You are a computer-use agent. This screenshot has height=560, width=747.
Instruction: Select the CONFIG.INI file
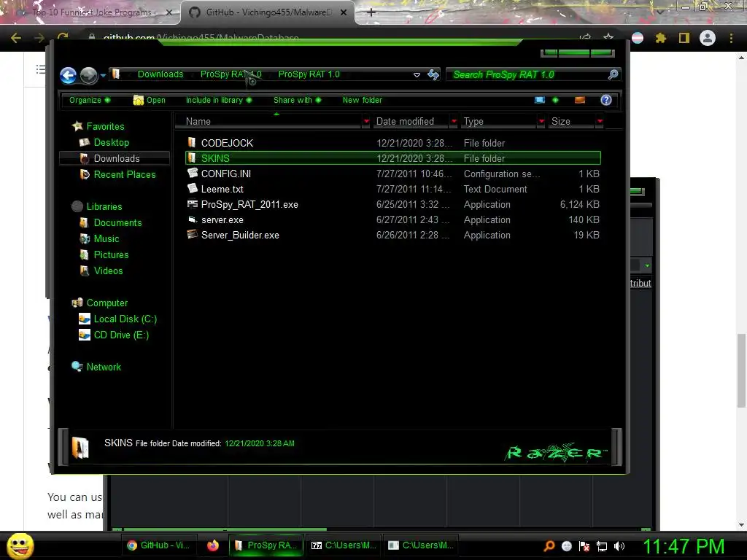tap(393, 174)
